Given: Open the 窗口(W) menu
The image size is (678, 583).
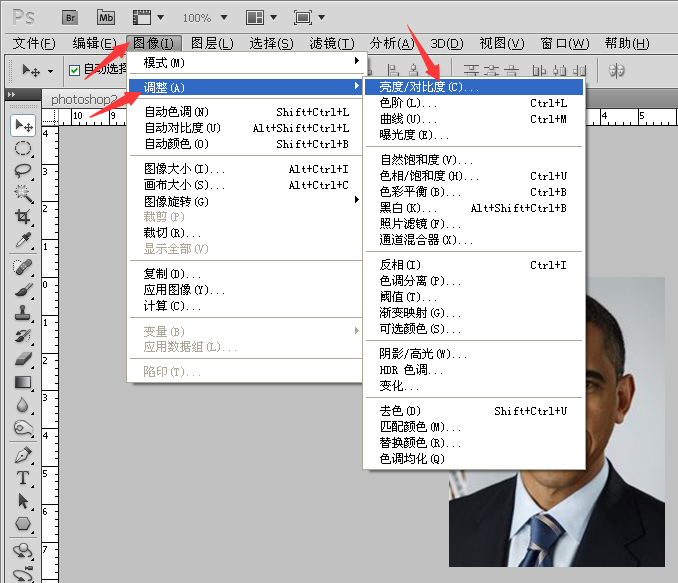Looking at the screenshot, I should point(565,43).
